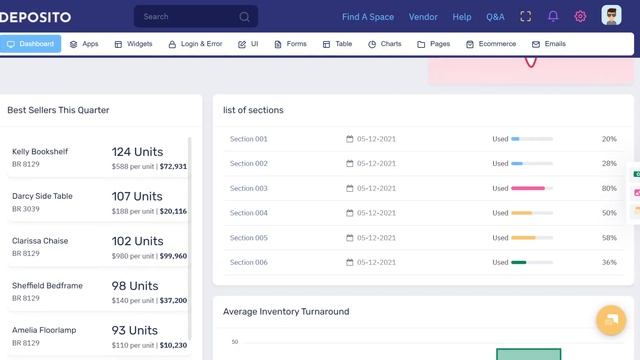Click calendar icon in Section 006 row
This screenshot has width=640, height=360.
click(x=349, y=262)
